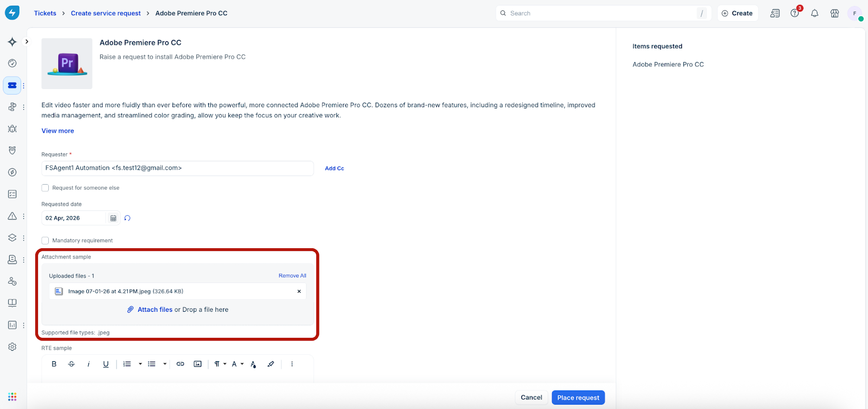Open the marketplace store icon in the header
868x409 pixels.
pos(834,13)
